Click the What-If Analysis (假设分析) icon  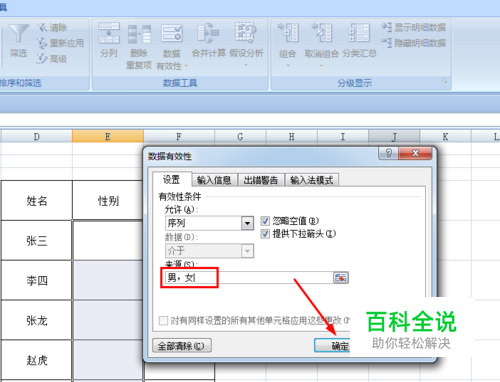(x=246, y=32)
